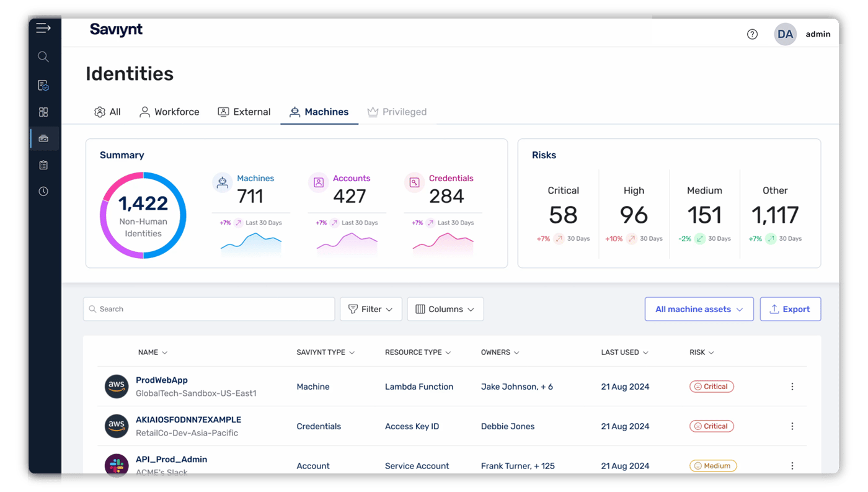868x492 pixels.
Task: Open AKIAIOSFODNN7EXAMPLE row three-dot menu
Action: point(792,426)
